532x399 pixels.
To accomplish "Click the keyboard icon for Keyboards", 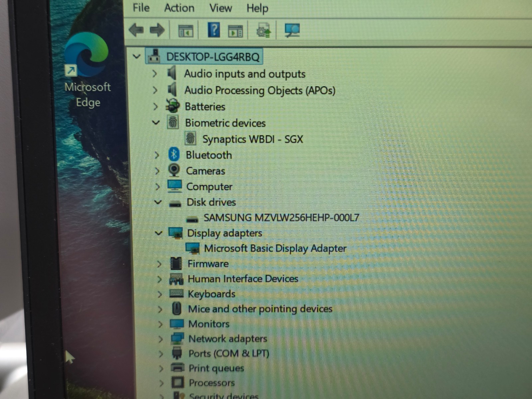I will tap(177, 294).
